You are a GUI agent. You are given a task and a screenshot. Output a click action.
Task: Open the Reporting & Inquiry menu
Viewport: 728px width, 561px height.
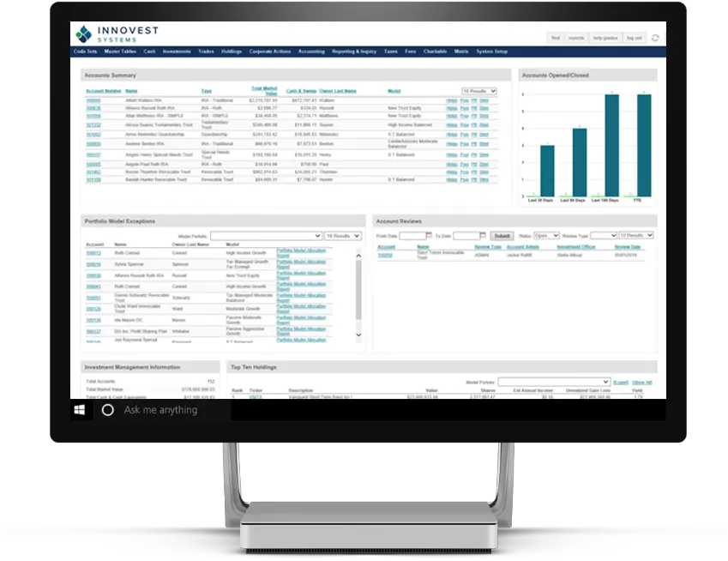pos(354,51)
